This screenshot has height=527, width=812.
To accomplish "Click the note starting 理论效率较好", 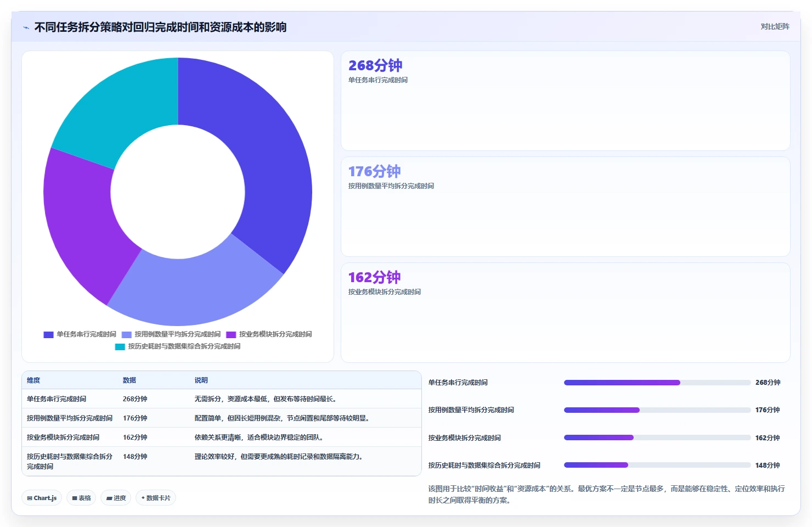I will click(x=279, y=456).
